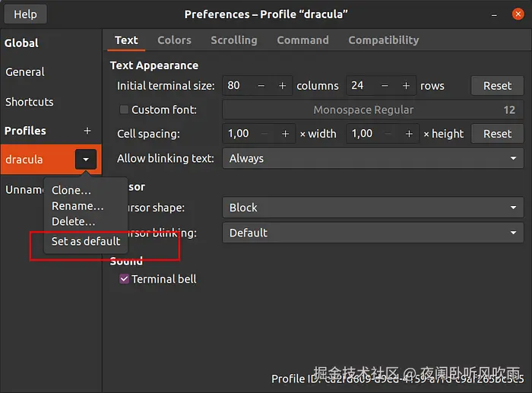Image resolution: width=532 pixels, height=393 pixels.
Task: Open the Cursor shape Block dropdown
Action: point(373,208)
